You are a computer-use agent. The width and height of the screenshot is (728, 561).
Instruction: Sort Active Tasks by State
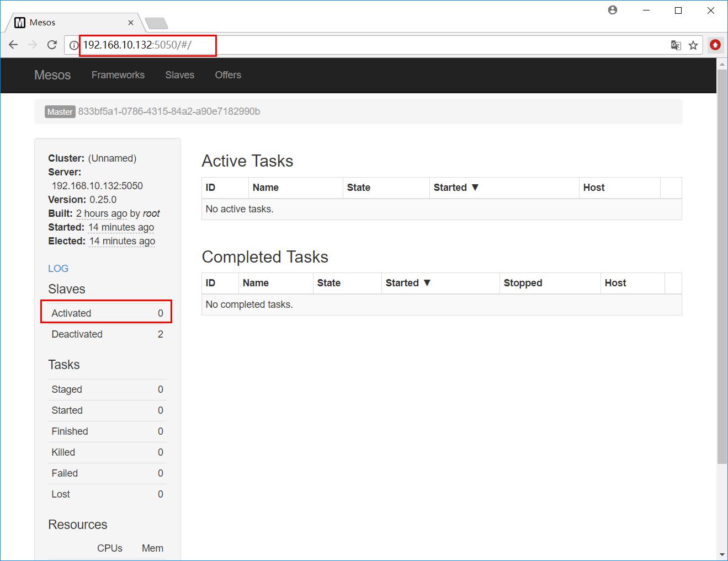click(x=359, y=188)
